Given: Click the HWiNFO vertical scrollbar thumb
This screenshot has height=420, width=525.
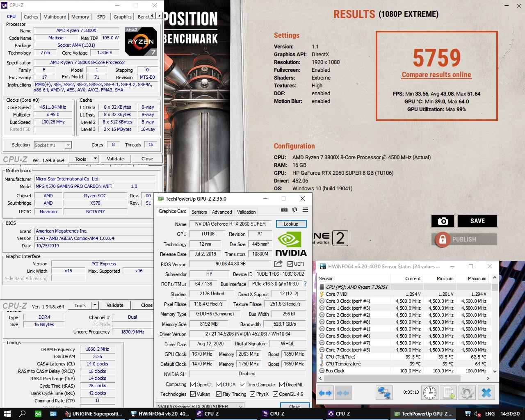Looking at the screenshot, I should click(495, 286).
